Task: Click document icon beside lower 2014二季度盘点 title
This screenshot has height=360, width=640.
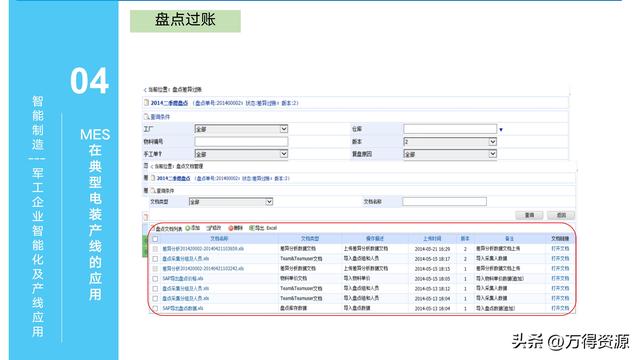Action: (x=153, y=178)
